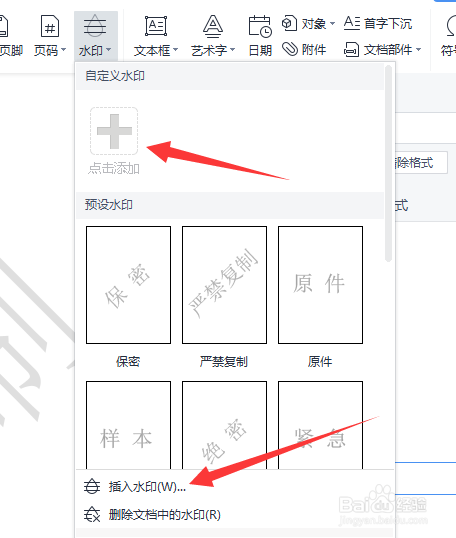Select the 保密 preset watermark thumbnail

(x=128, y=285)
